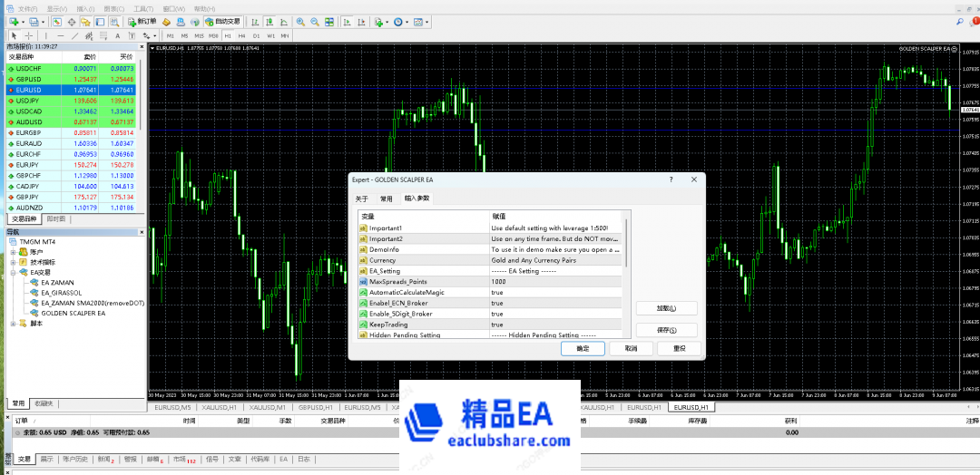Select GOLDEN SCALPER EA in Navigator tree
Viewport: 980px width, 475px height.
pos(73,313)
